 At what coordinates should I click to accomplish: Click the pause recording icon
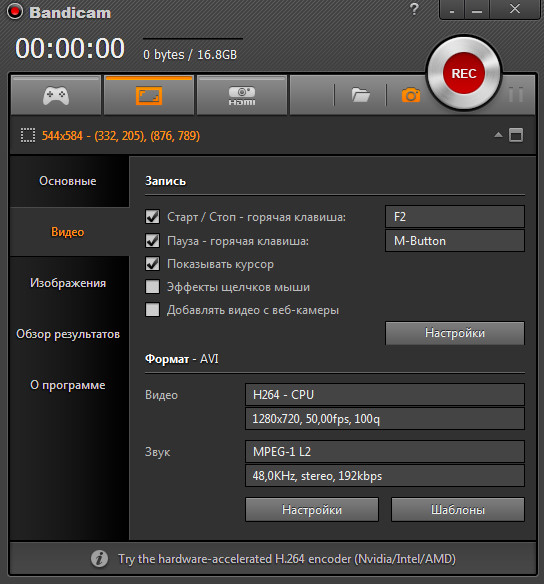click(x=516, y=95)
